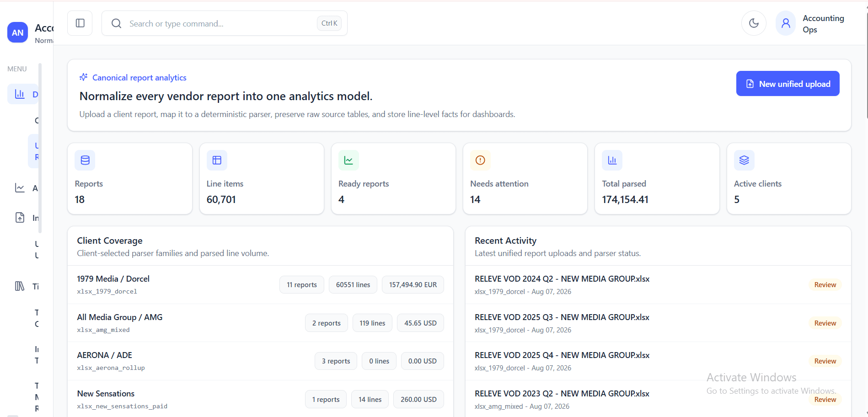Click the Recent Activity heading

pyautogui.click(x=505, y=241)
